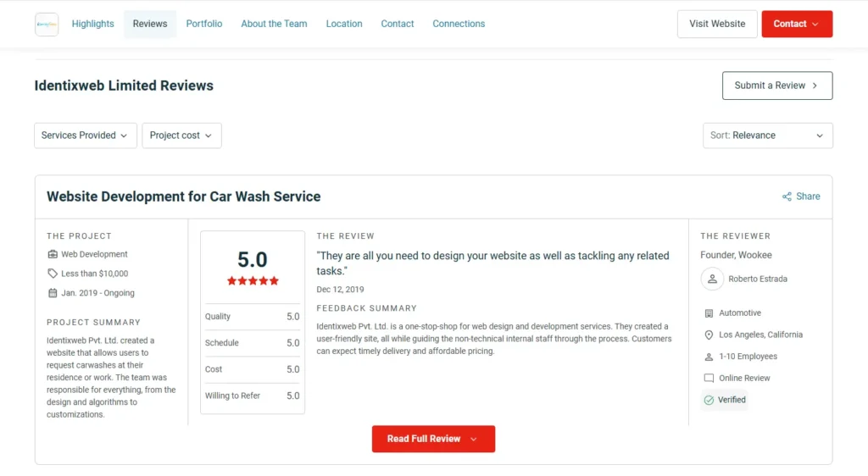Select the Contact navigation tab
Image resolution: width=868 pixels, height=476 pixels.
tap(397, 24)
